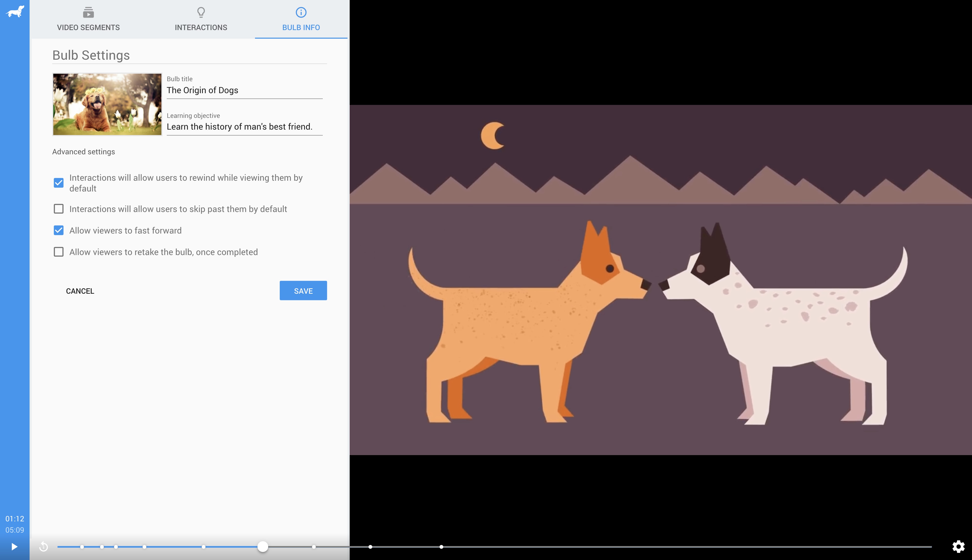Viewport: 972px width, 560px height.
Task: Uncheck Allow viewers to fast forward
Action: [58, 230]
